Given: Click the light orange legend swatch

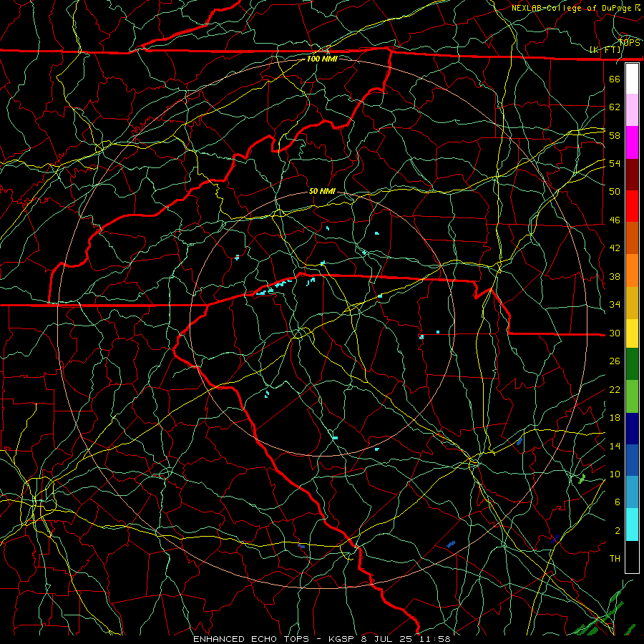Looking at the screenshot, I should 632,270.
